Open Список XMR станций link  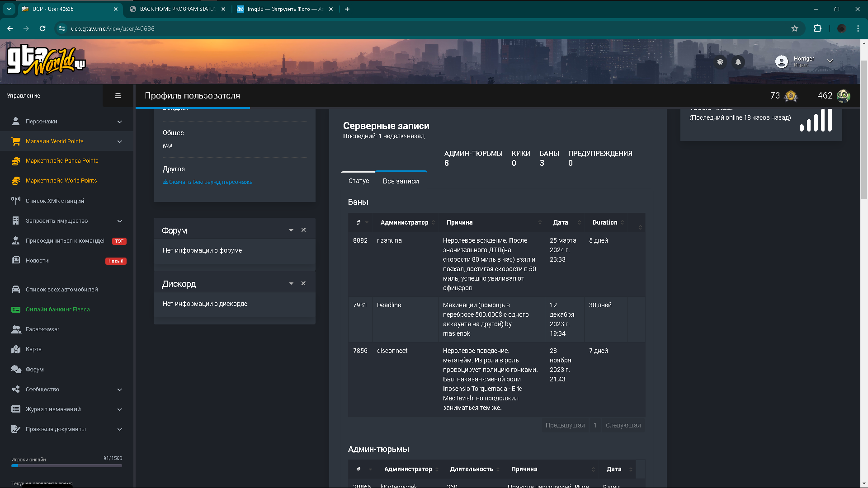click(x=55, y=201)
